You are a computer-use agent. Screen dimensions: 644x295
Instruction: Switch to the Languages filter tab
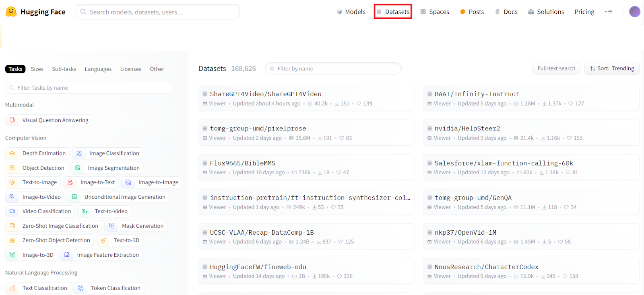coord(98,69)
